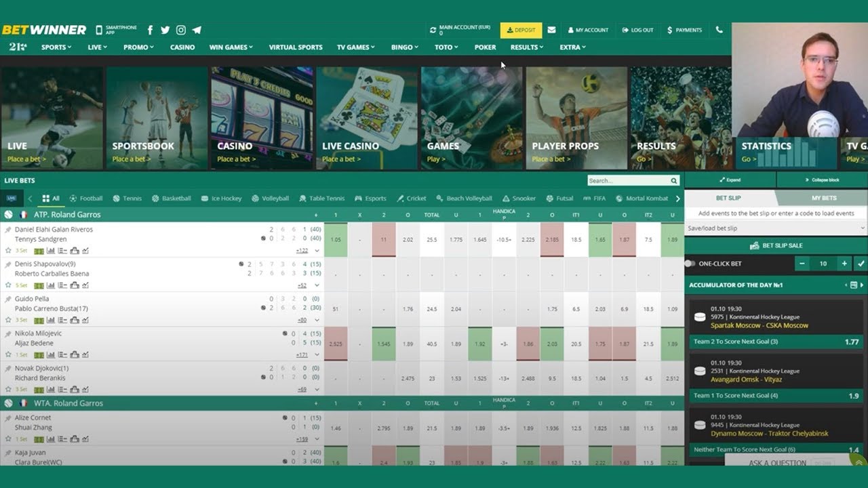Open the Poker menu item
Screen dimensions: 868x488
click(x=485, y=47)
